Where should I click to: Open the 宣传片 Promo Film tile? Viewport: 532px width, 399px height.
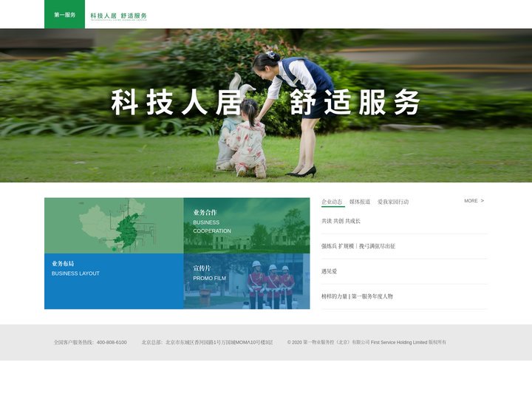click(247, 281)
